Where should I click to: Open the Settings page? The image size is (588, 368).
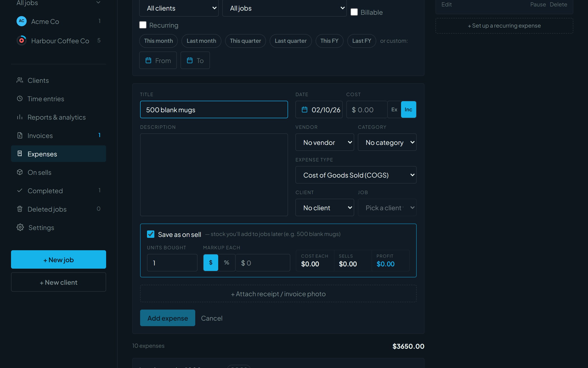point(59,227)
